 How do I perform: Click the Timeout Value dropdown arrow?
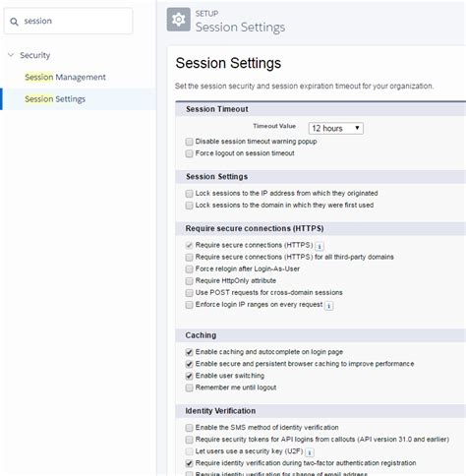tap(357, 128)
